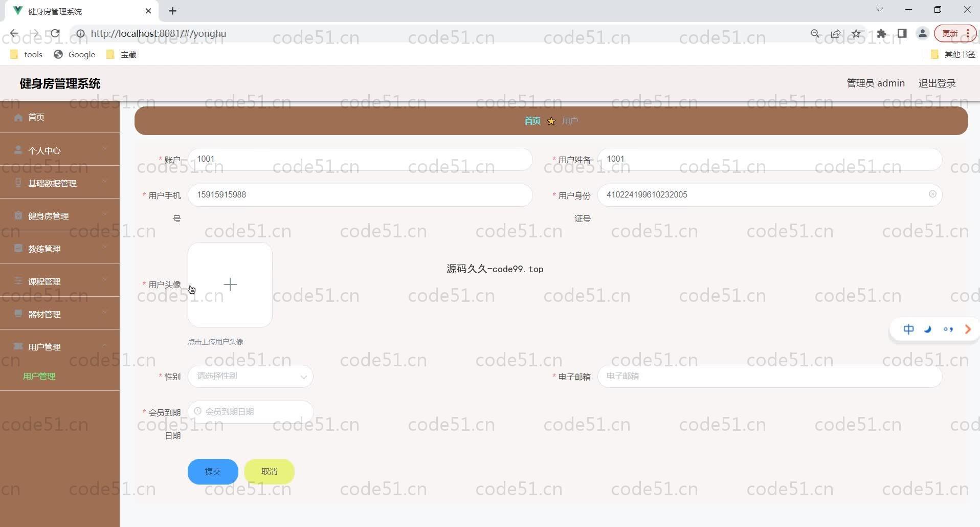Click 取消 button
Screen dimensions: 980x527
pos(269,472)
